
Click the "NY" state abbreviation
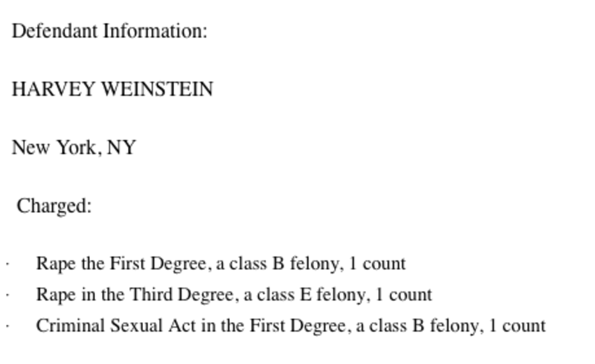click(x=121, y=148)
